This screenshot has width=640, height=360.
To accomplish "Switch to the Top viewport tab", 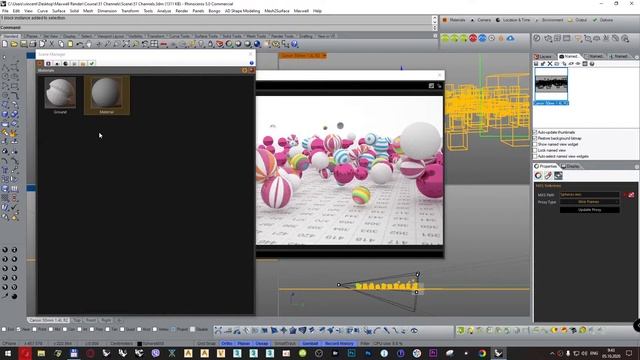I will [x=76, y=320].
